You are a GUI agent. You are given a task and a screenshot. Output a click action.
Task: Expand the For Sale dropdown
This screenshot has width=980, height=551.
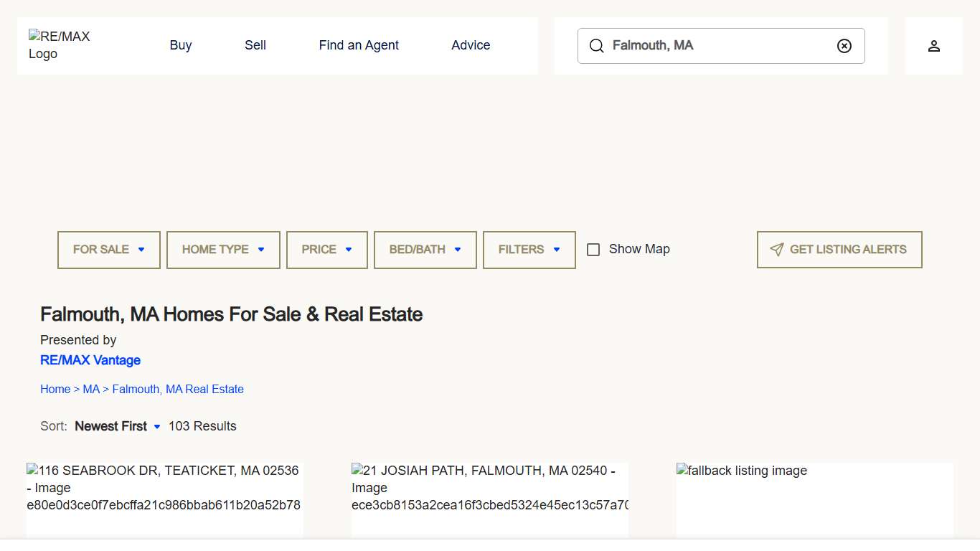(x=109, y=250)
